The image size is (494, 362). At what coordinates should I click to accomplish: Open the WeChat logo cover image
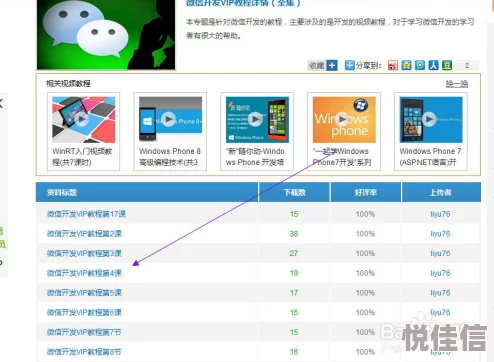tap(106, 34)
